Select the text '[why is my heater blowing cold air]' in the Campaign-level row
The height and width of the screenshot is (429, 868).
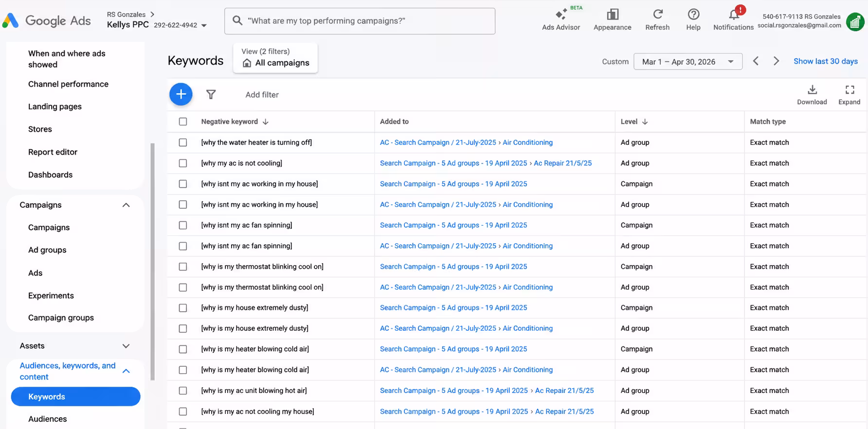pyautogui.click(x=255, y=349)
